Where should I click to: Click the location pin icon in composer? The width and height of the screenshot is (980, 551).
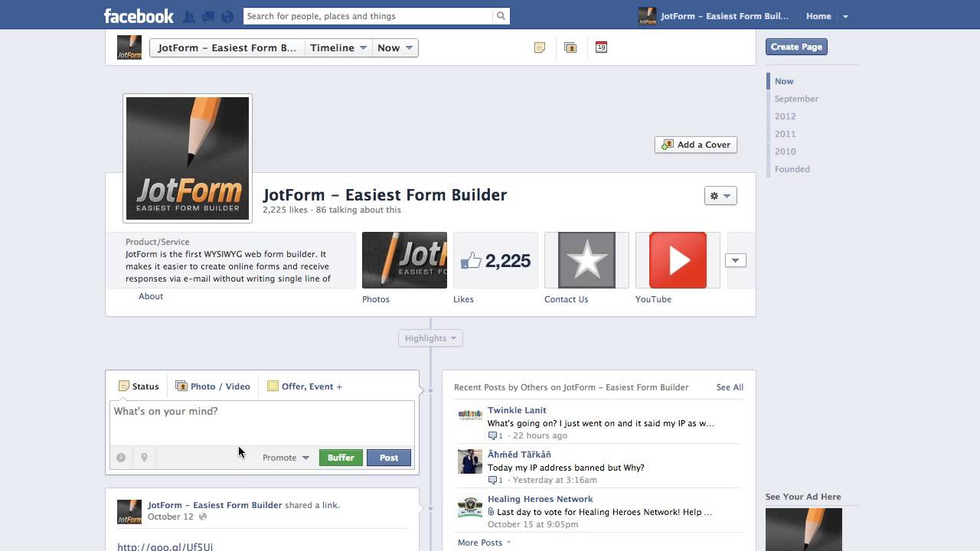pos(144,458)
